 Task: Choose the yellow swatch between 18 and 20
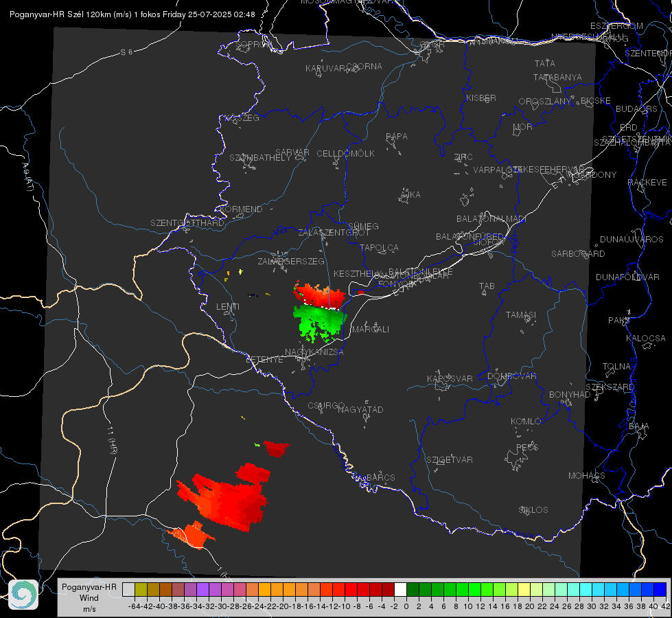coord(524,589)
